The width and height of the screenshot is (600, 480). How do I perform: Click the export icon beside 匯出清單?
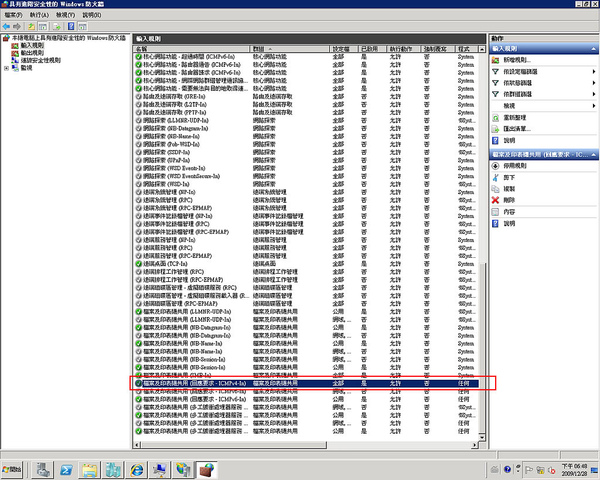click(x=496, y=129)
